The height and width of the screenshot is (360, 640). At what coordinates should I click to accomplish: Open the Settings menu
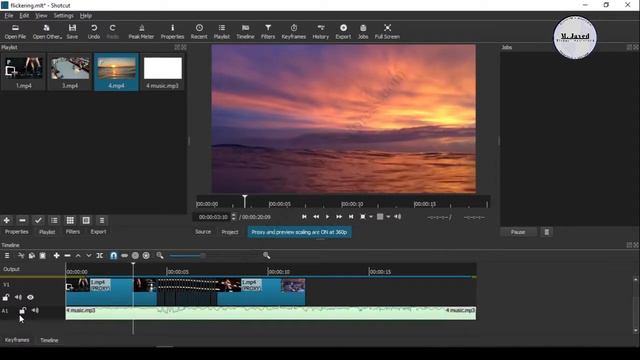(x=64, y=16)
